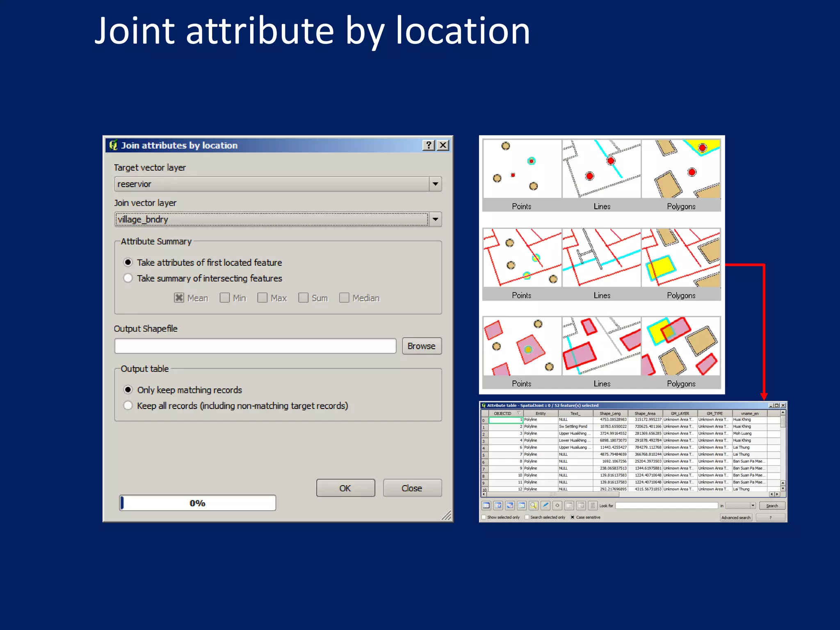
Task: Click the X in Join attributes dialog title bar
Action: click(443, 145)
